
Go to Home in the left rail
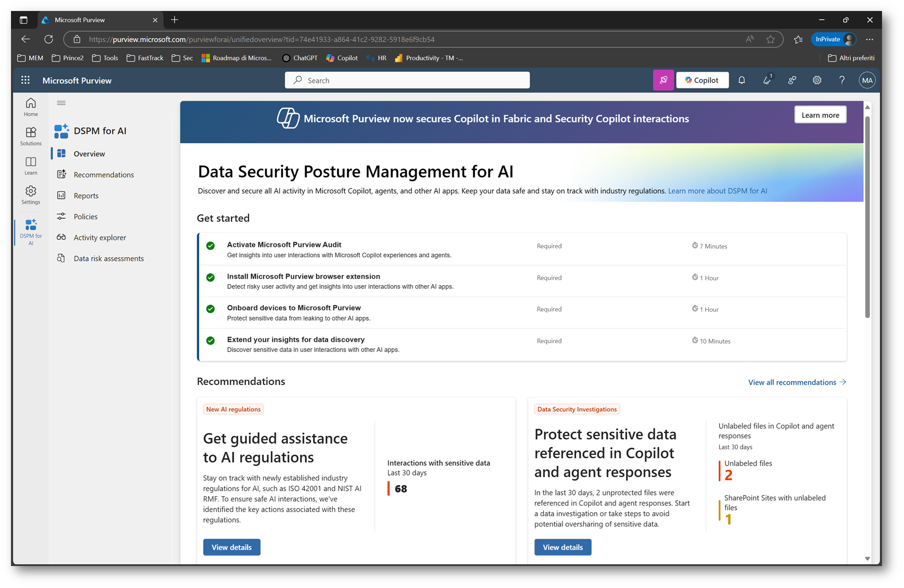pyautogui.click(x=31, y=107)
